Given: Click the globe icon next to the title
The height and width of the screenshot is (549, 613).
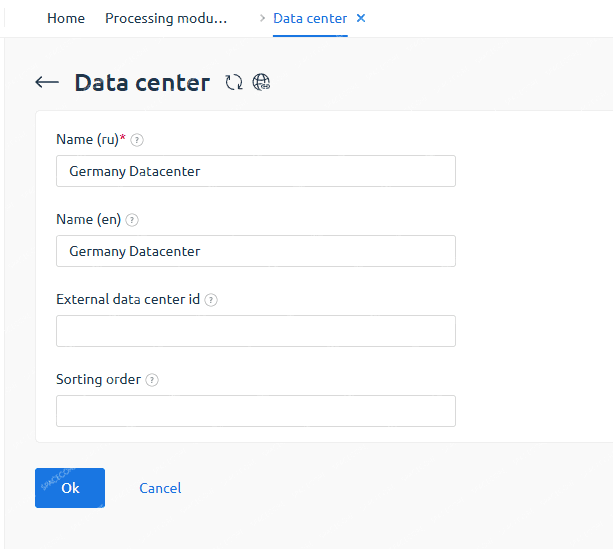Looking at the screenshot, I should [x=261, y=83].
